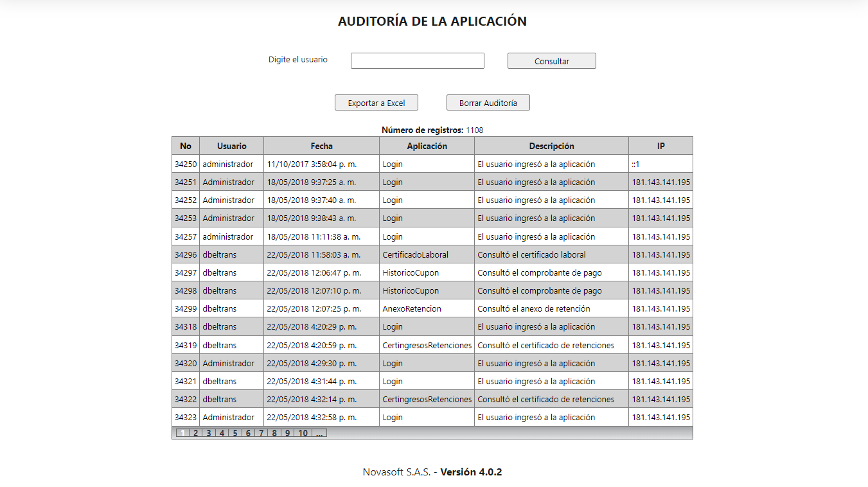
Task: Click the Borrar Auditoría button
Action: pos(488,102)
